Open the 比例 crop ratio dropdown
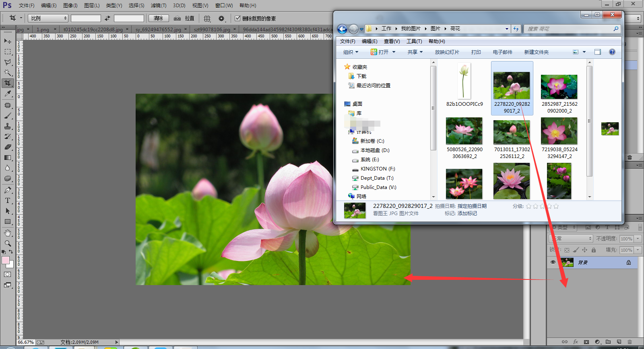This screenshot has width=644, height=349. (48, 18)
